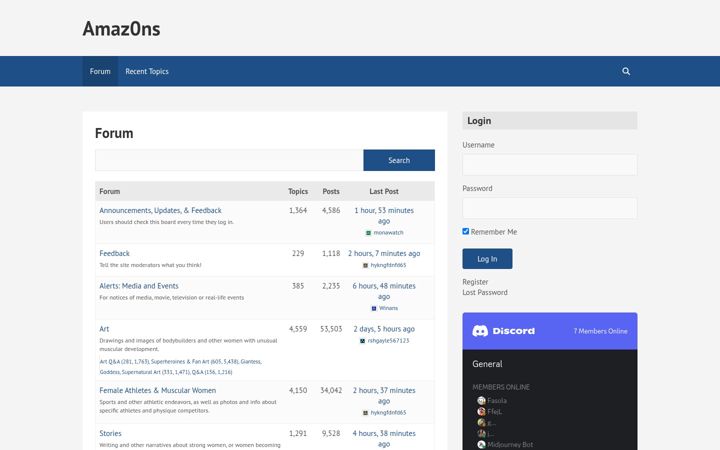This screenshot has height=450, width=720.
Task: Open hykngfdnfd65 profile in Female Athletes row
Action: (388, 413)
